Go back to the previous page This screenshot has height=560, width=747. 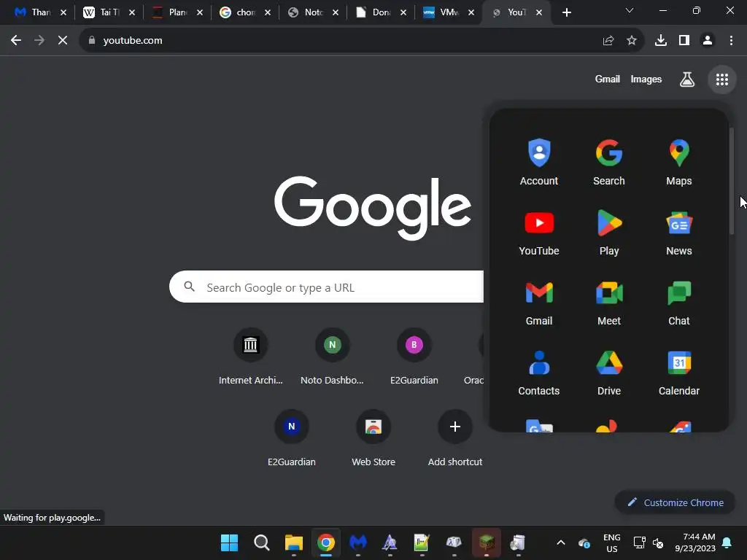coord(16,41)
